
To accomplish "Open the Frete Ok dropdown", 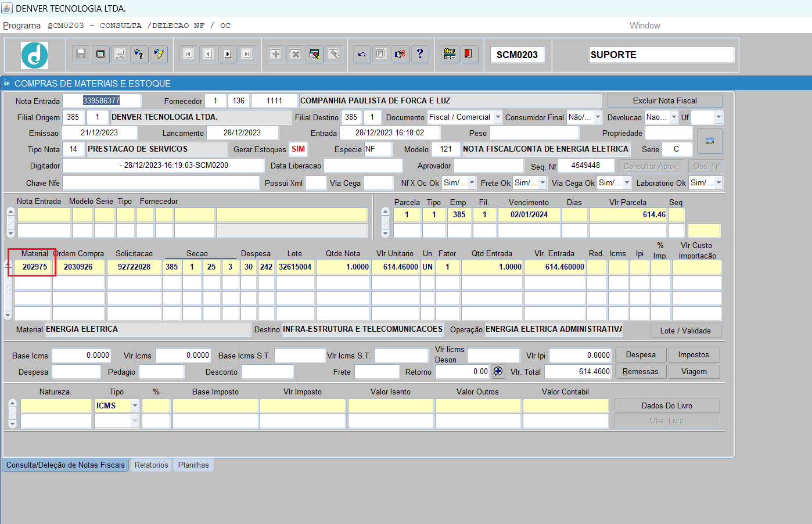I will point(542,183).
